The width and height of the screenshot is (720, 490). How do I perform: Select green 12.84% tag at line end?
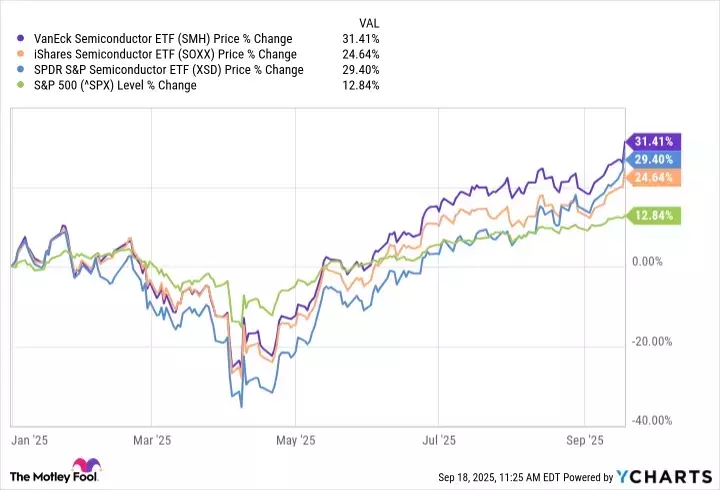(x=652, y=214)
